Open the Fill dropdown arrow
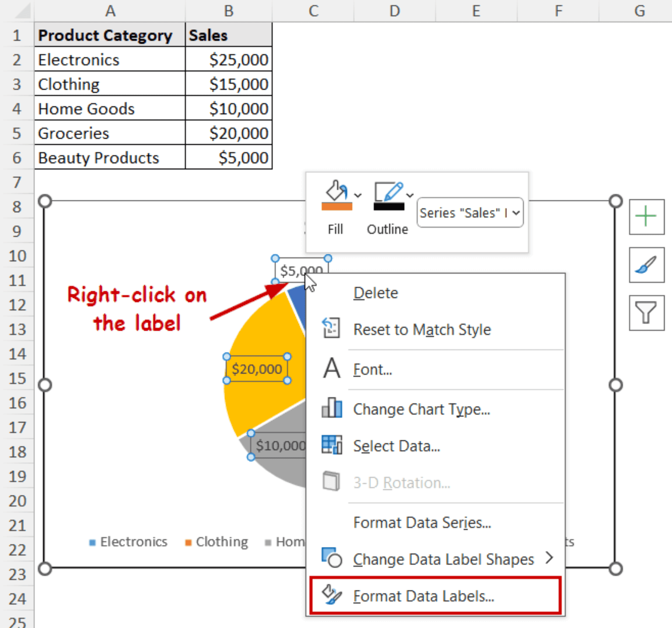Image resolution: width=672 pixels, height=628 pixels. 358,196
